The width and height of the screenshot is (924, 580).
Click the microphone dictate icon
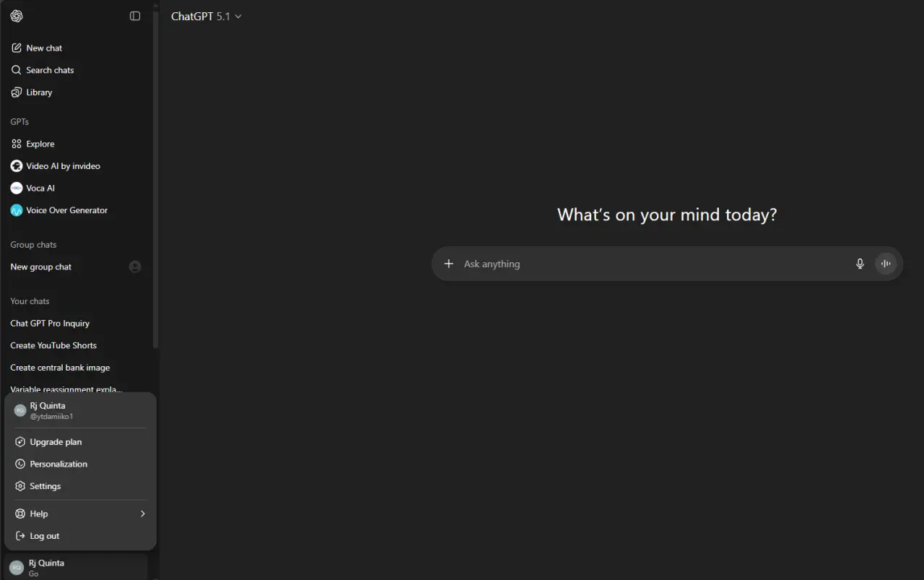tap(860, 264)
